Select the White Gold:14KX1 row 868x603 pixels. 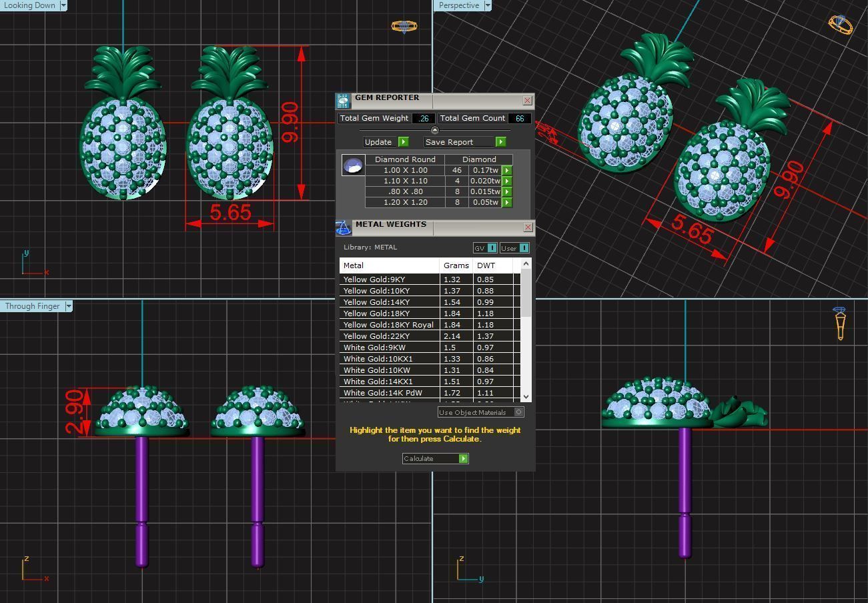[x=430, y=382]
